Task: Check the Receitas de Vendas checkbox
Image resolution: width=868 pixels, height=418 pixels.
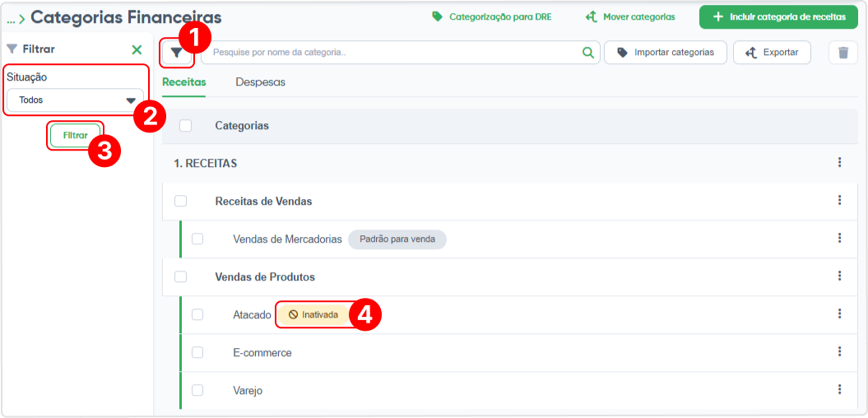Action: pos(180,201)
